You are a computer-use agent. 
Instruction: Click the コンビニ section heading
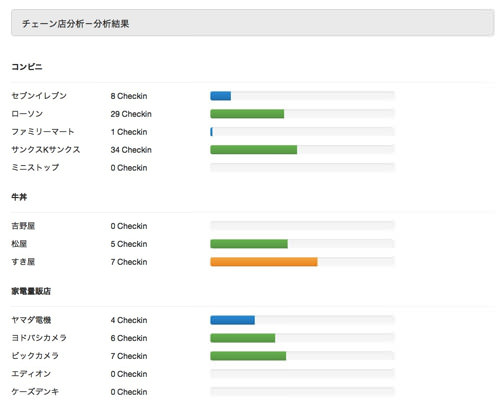(x=27, y=67)
